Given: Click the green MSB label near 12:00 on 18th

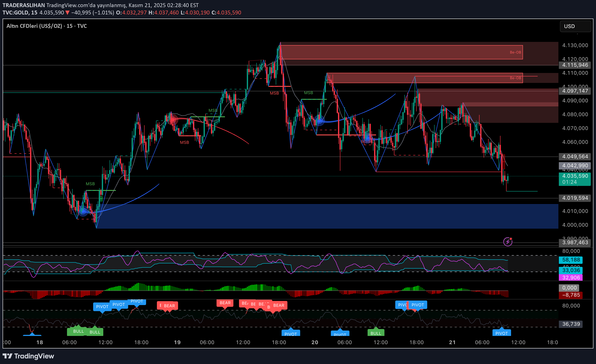Looking at the screenshot, I should coord(90,184).
